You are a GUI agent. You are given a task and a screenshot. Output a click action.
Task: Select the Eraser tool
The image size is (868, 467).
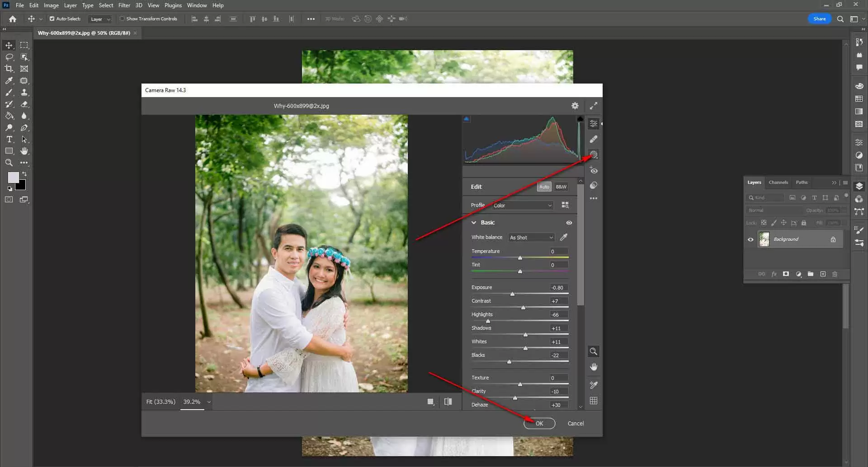pyautogui.click(x=24, y=104)
